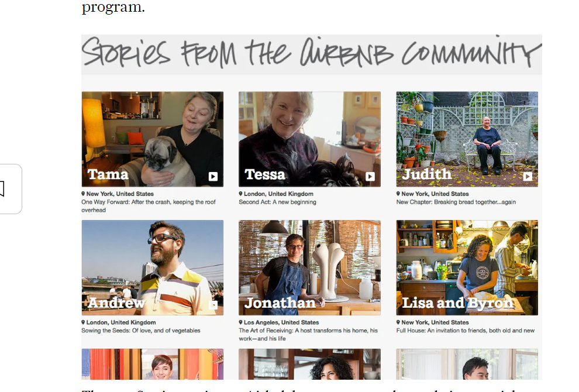
Task: Open Judith's garden bench thumbnail
Action: pyautogui.click(x=467, y=139)
